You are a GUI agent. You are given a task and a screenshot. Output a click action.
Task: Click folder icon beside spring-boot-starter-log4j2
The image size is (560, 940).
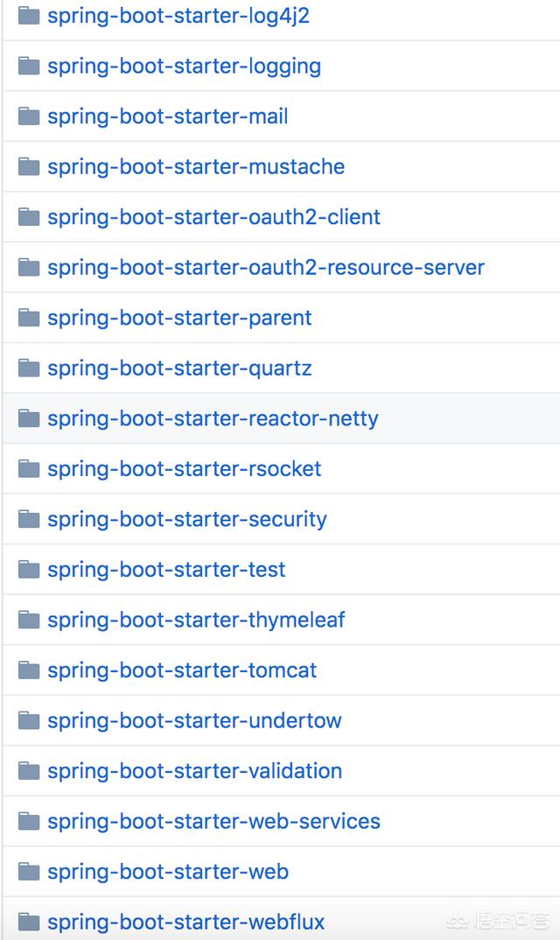pos(29,16)
